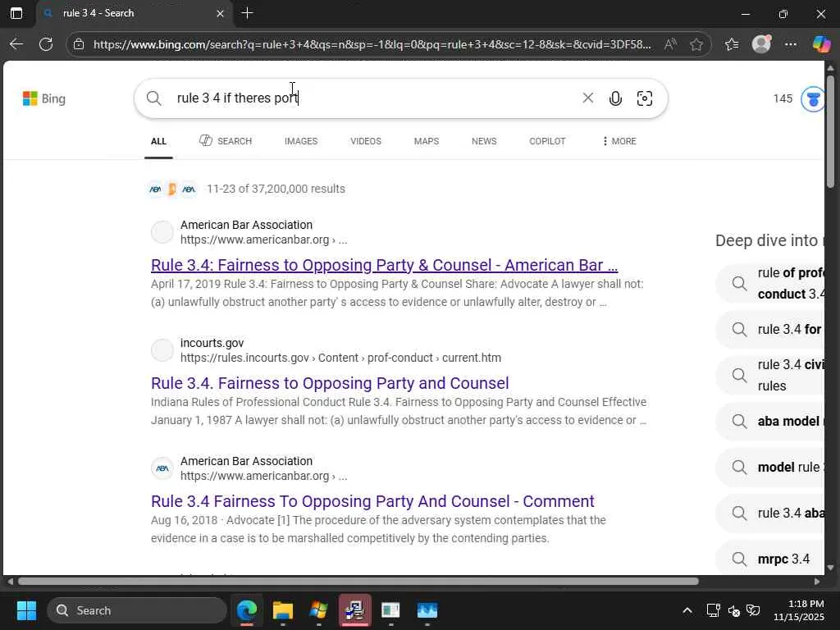
Task: Click the Bing logo
Action: click(44, 98)
